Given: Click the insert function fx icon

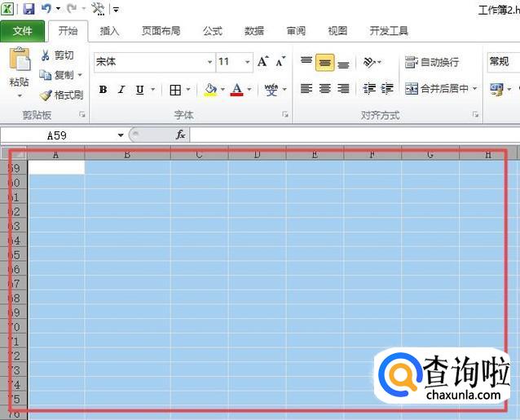Looking at the screenshot, I should [180, 135].
